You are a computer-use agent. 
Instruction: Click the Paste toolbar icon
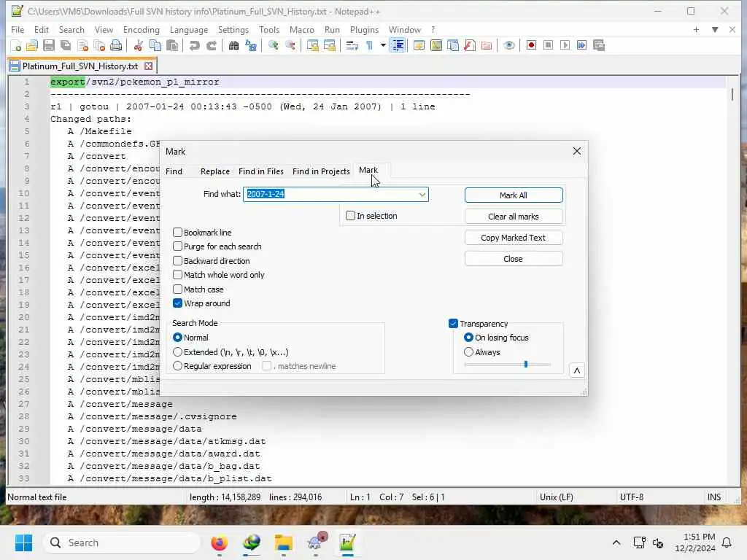point(172,46)
